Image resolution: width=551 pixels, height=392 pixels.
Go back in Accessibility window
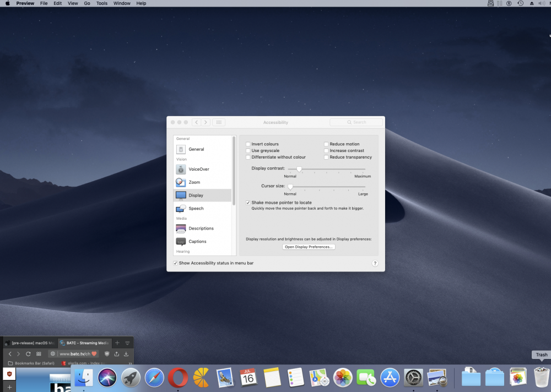[x=197, y=122]
